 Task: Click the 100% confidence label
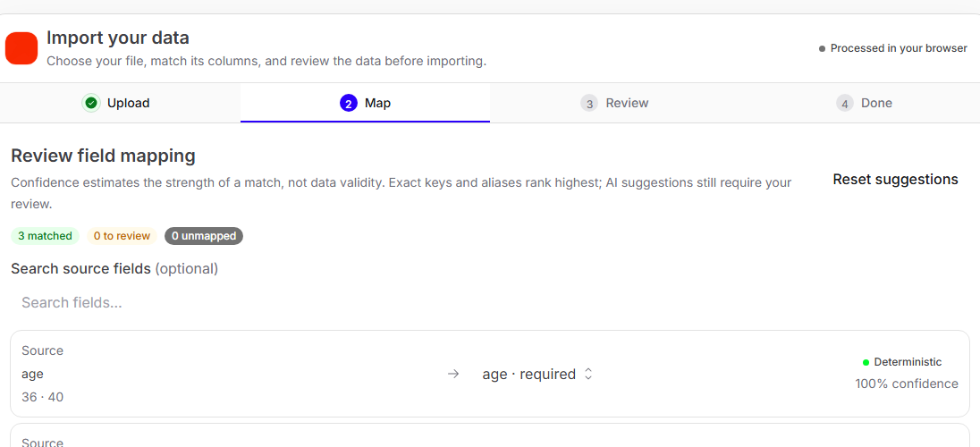tap(907, 384)
